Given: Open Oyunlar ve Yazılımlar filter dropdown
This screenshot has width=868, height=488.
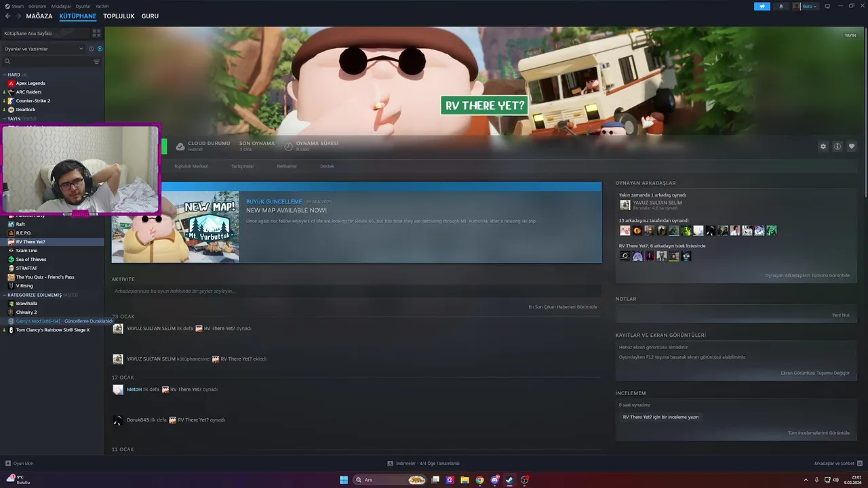Looking at the screenshot, I should click(43, 49).
